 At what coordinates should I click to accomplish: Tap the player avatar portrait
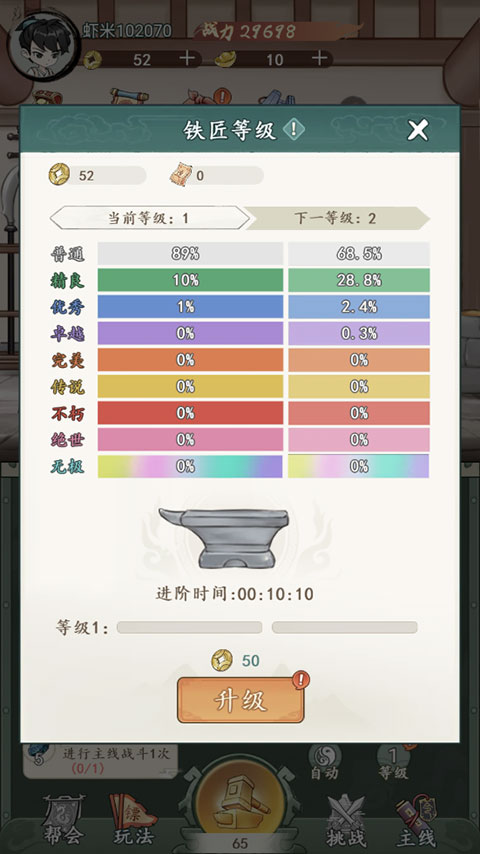click(43, 45)
